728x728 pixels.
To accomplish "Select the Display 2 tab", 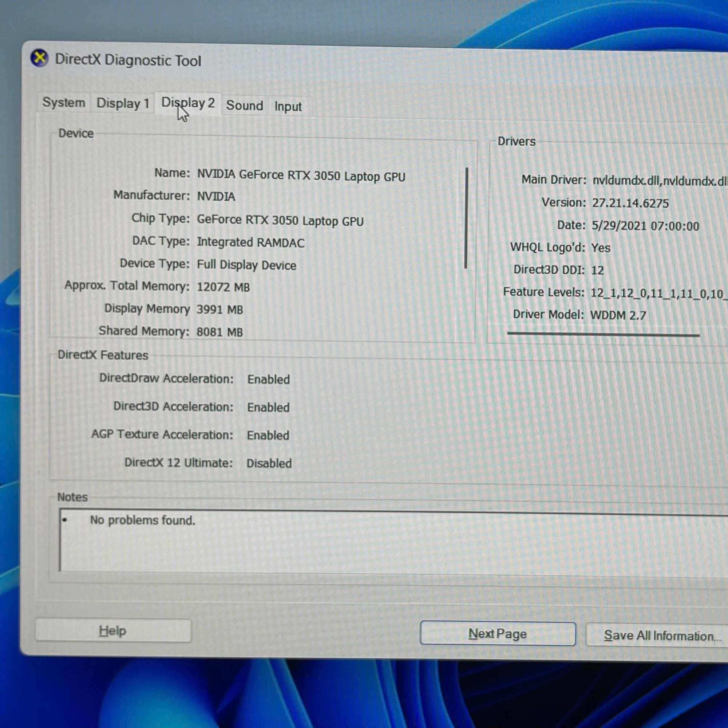I will click(188, 103).
